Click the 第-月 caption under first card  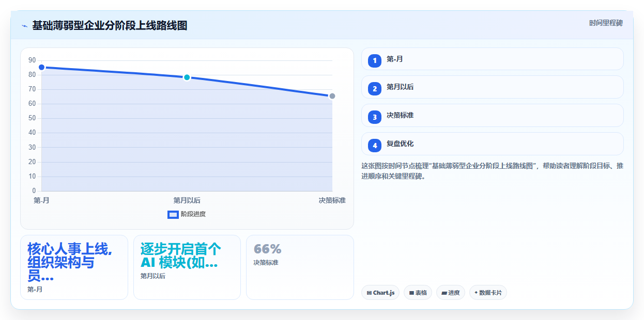pos(35,290)
